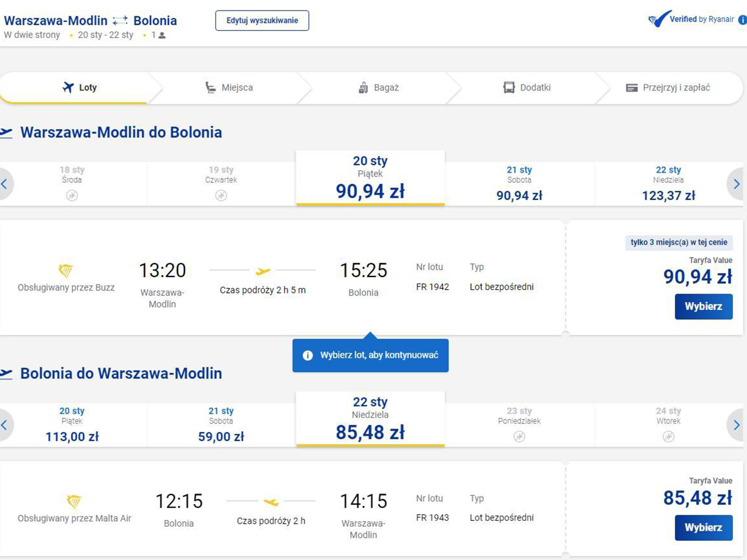Open the Loty tab
The image size is (747, 560).
tap(79, 87)
